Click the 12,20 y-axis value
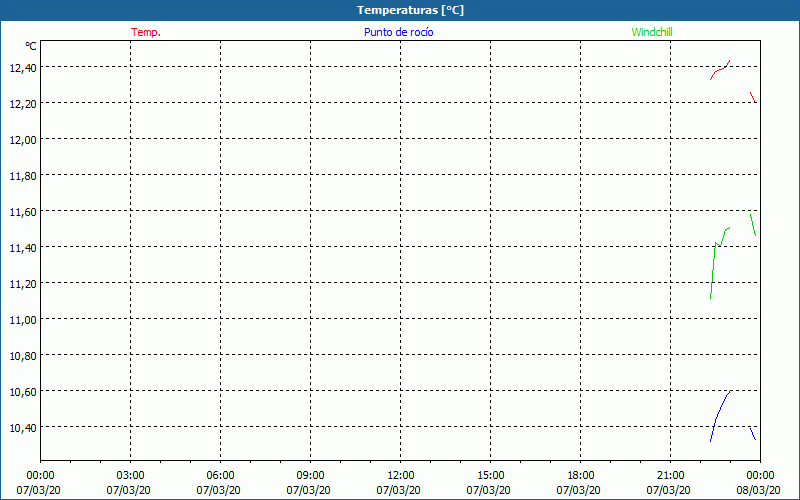The height and width of the screenshot is (500, 800). pyautogui.click(x=23, y=104)
